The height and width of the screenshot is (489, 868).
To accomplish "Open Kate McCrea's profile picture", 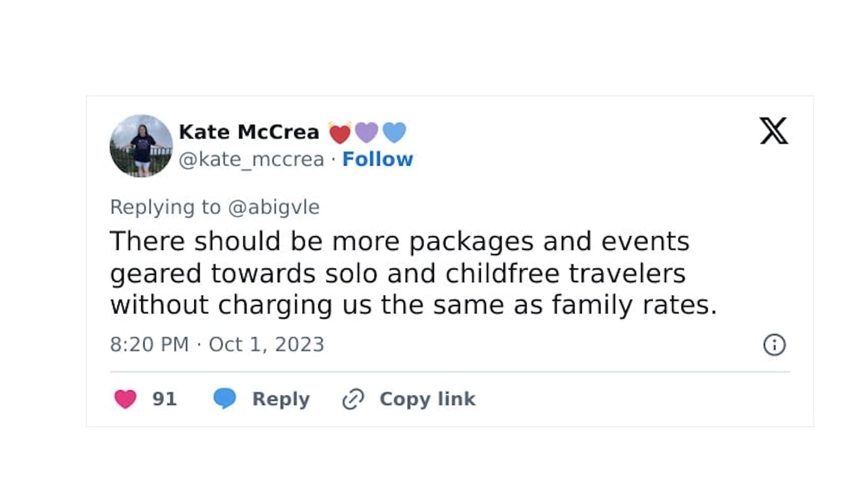I will pyautogui.click(x=141, y=145).
